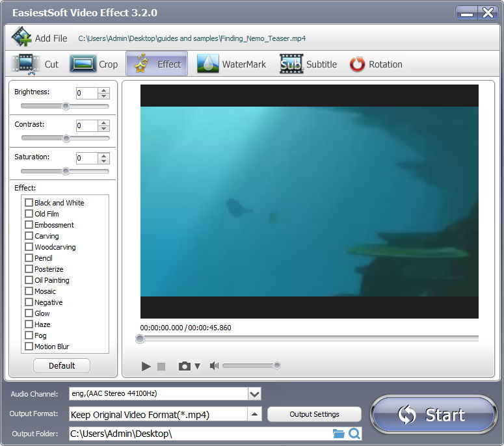Click the Saturation value field
The image size is (504, 446).
(x=86, y=159)
